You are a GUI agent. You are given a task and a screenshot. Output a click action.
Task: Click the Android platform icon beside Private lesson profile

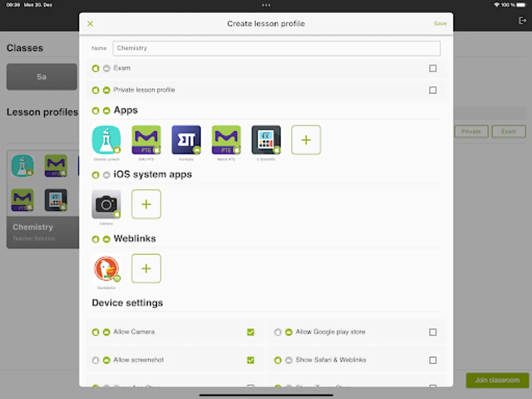click(x=106, y=90)
